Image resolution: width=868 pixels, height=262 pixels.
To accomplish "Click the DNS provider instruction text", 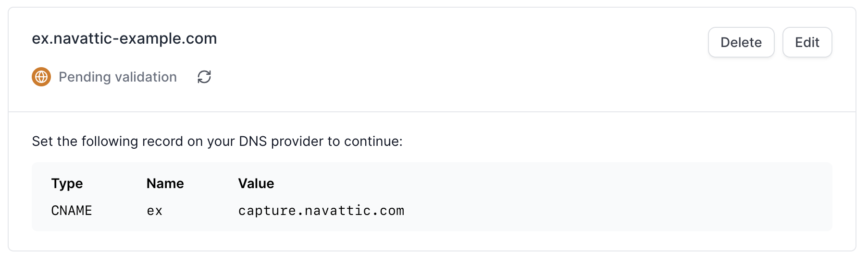I will (x=217, y=141).
